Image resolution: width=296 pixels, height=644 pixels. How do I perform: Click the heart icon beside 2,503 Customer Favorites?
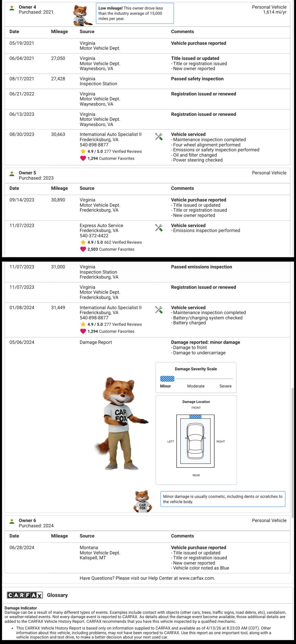83,249
